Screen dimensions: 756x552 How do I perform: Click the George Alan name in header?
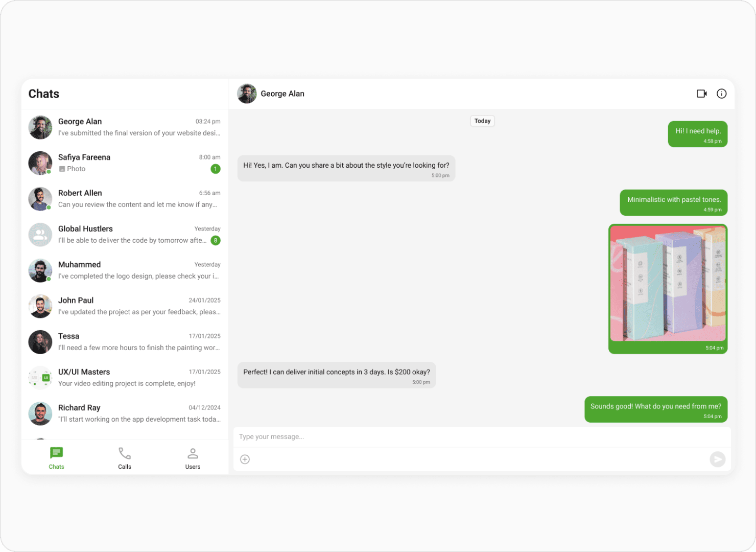click(282, 94)
